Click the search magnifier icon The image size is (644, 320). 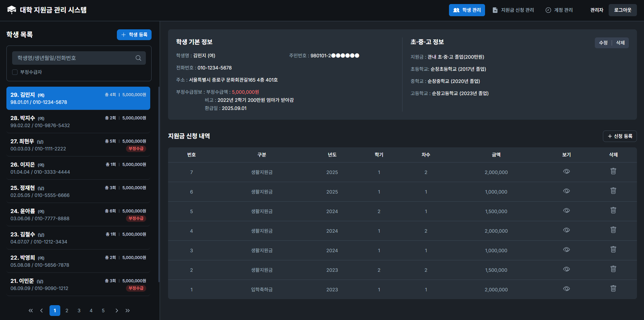tap(138, 58)
